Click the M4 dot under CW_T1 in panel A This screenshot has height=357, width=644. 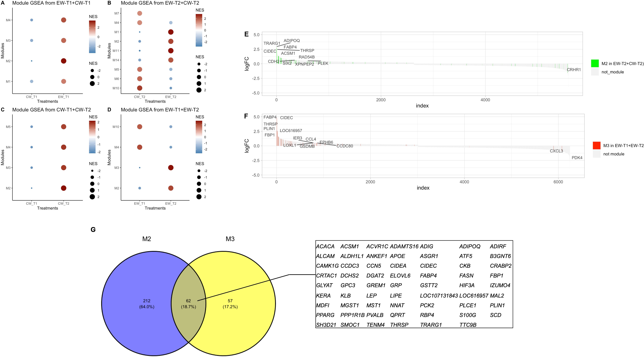32,20
